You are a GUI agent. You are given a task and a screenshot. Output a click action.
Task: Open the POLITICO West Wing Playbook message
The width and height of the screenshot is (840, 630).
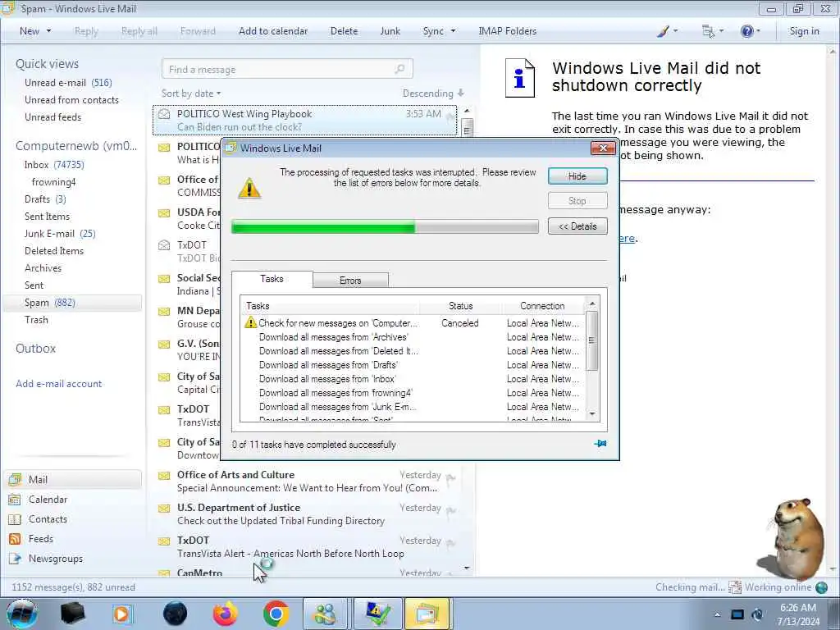[x=305, y=120]
